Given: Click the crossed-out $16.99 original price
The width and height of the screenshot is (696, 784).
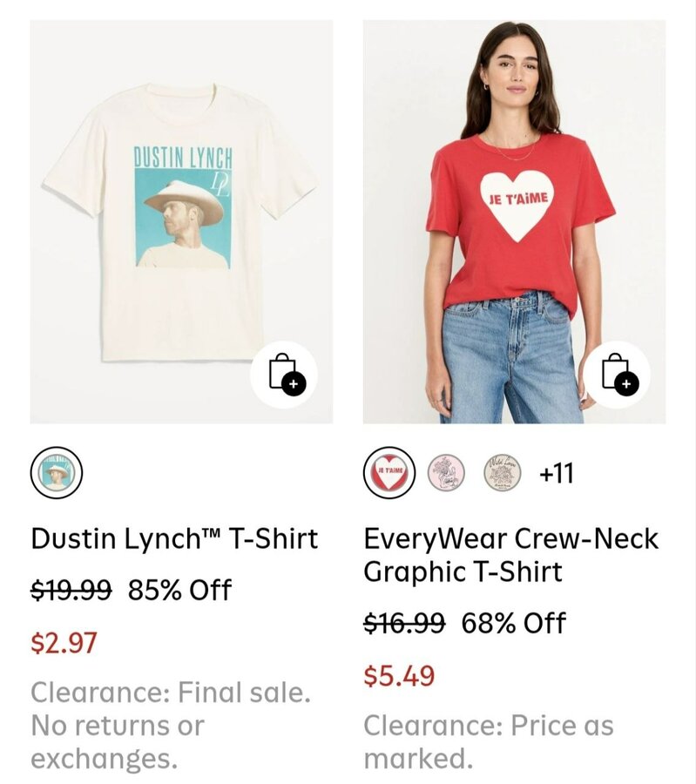Looking at the screenshot, I should (x=403, y=623).
